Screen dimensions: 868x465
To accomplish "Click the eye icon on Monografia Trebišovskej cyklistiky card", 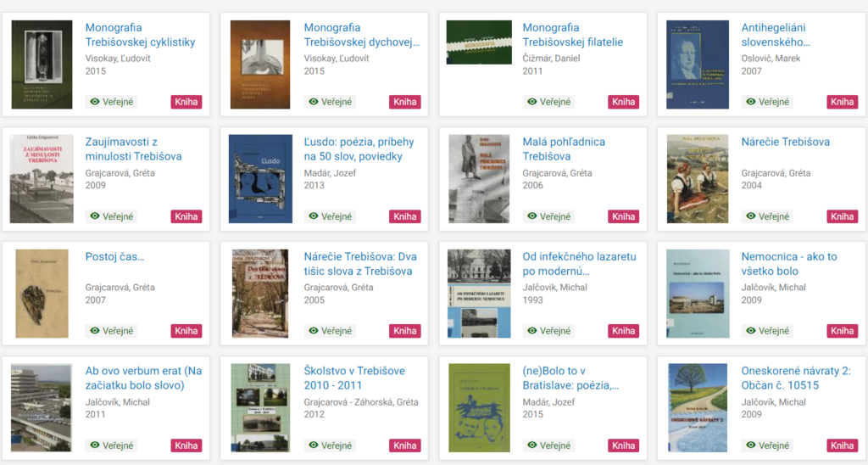I will click(x=95, y=102).
